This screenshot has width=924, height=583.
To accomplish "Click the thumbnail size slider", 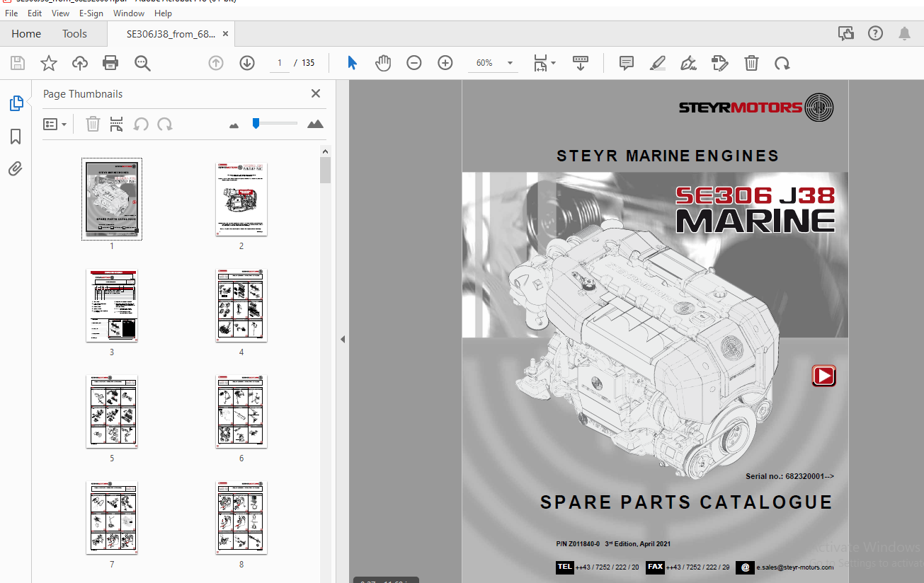I will tap(275, 123).
